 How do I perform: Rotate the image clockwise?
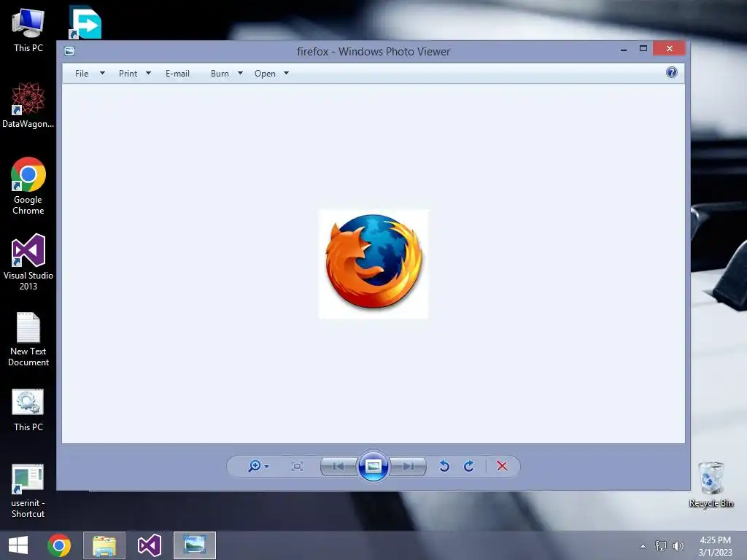pos(469,466)
